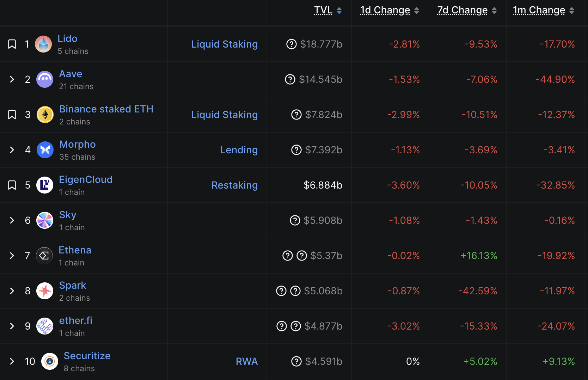Viewport: 588px width, 380px height.
Task: Expand the Sky row chevron
Action: [12, 220]
